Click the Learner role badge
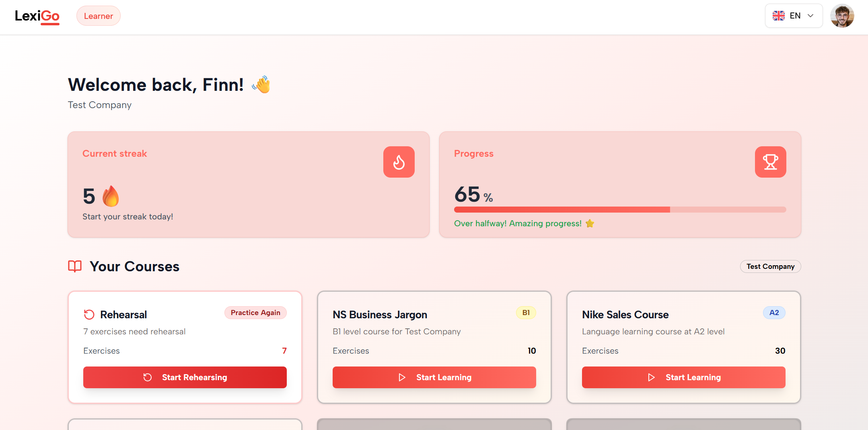 coord(99,16)
